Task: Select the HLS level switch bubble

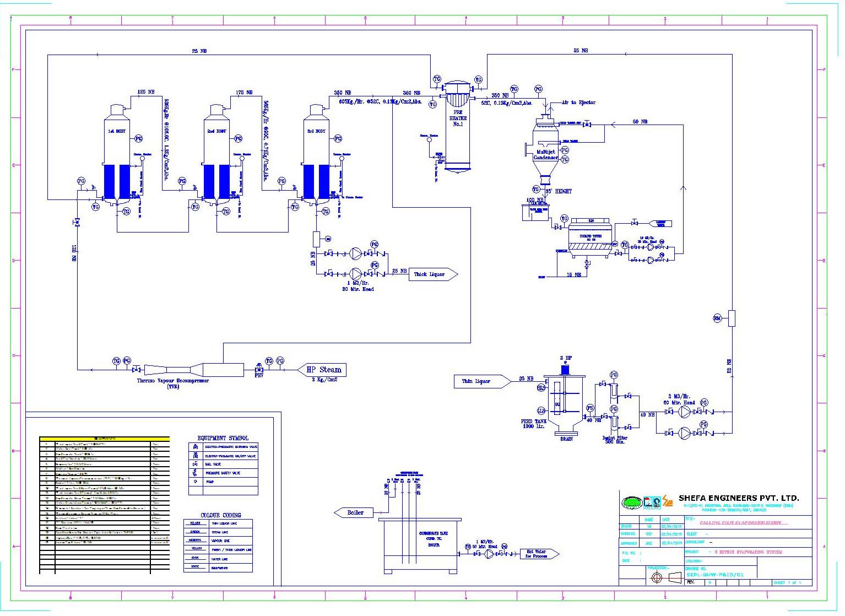Action: pos(541,388)
